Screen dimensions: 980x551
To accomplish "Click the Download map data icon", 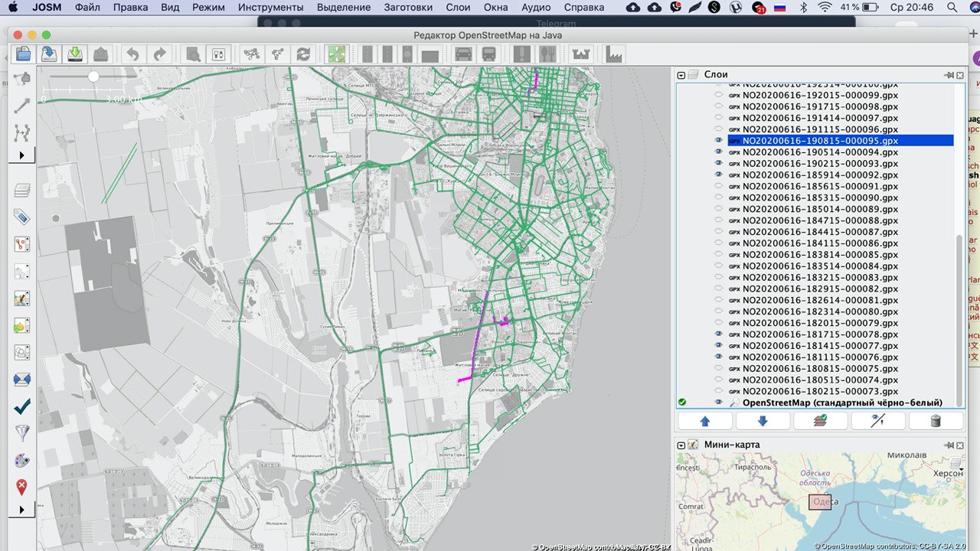I will pyautogui.click(x=75, y=54).
